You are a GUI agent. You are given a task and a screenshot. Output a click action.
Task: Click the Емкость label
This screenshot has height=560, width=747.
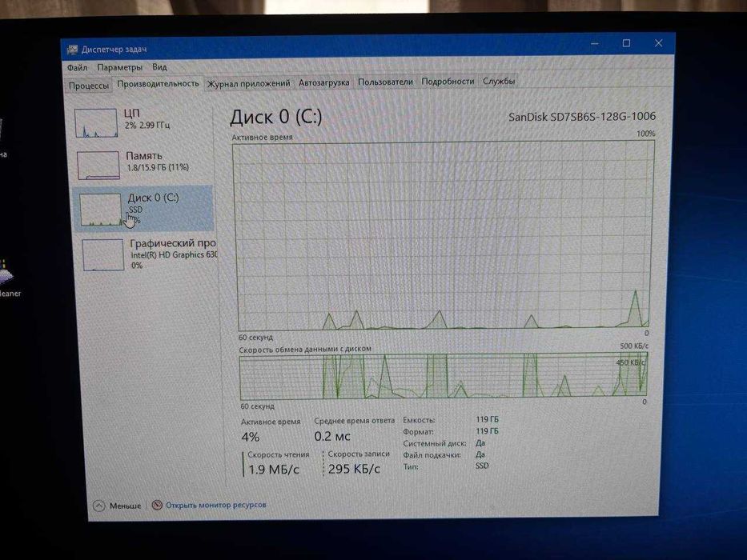coord(419,420)
